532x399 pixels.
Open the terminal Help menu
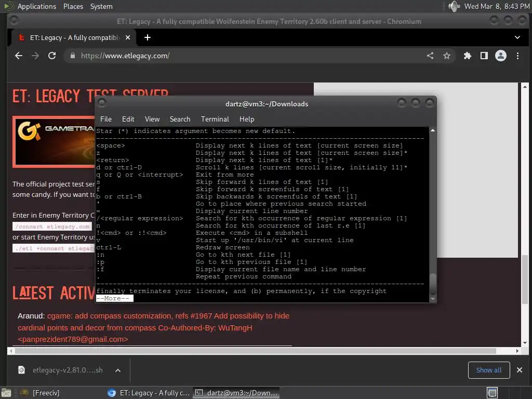tap(247, 119)
